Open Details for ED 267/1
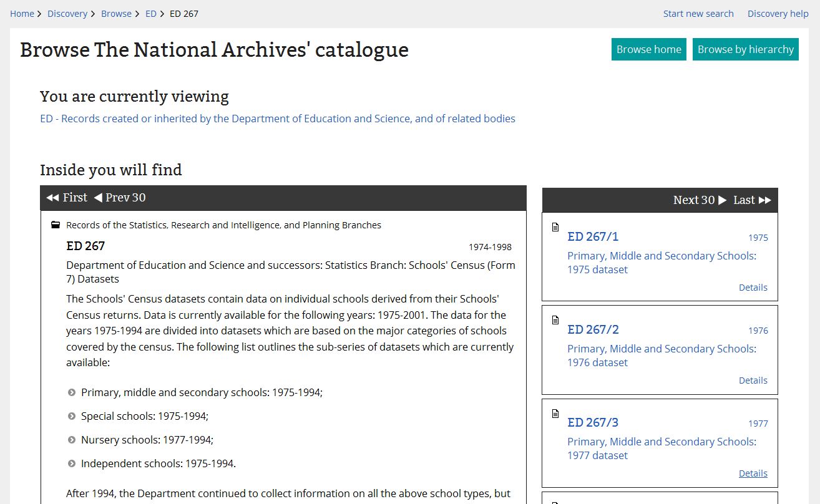Screen dimensions: 820x504 click(753, 288)
